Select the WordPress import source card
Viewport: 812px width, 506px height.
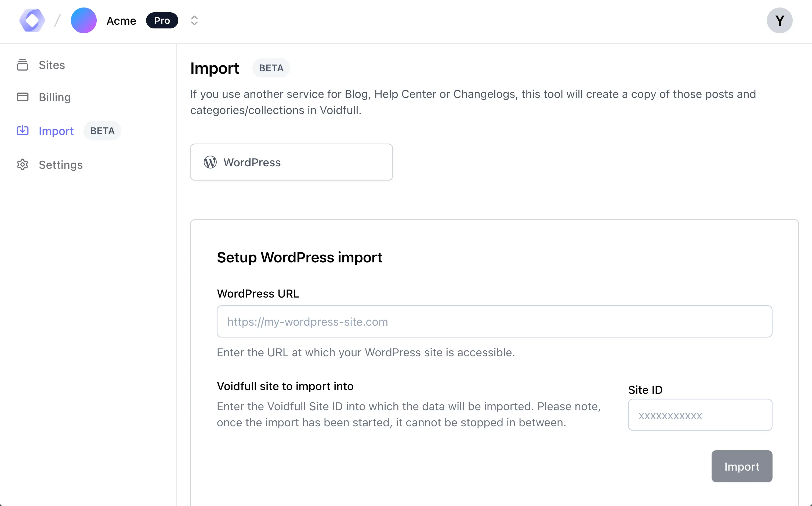tap(291, 162)
